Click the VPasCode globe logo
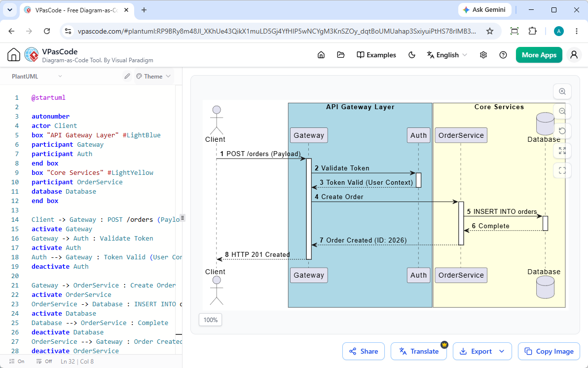 coord(32,55)
